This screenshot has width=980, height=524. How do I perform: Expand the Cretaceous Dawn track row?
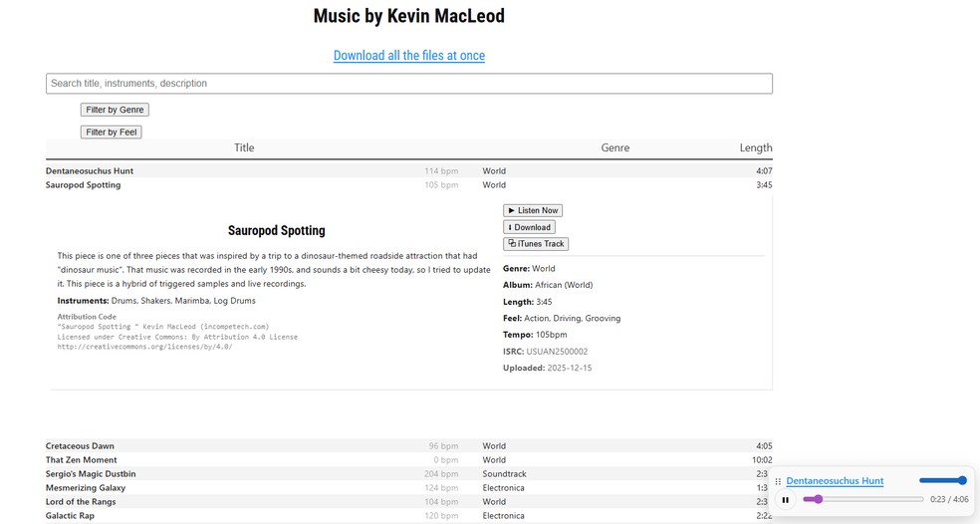click(x=81, y=446)
